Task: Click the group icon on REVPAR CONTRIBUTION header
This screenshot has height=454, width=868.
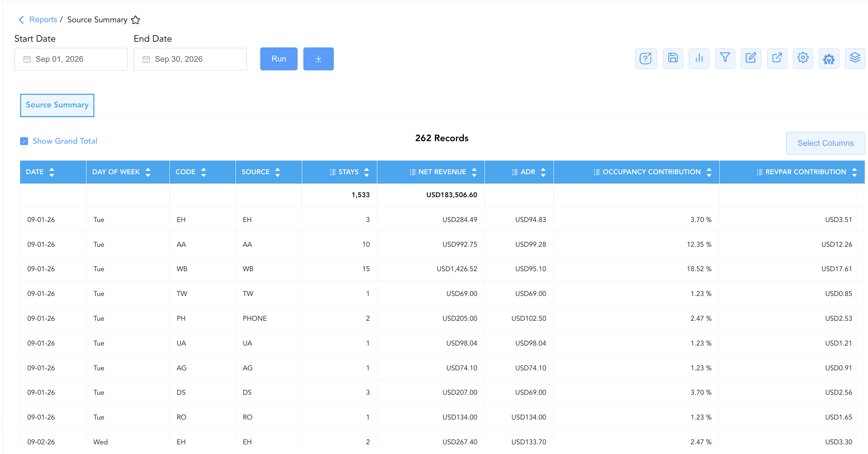Action: pos(760,172)
